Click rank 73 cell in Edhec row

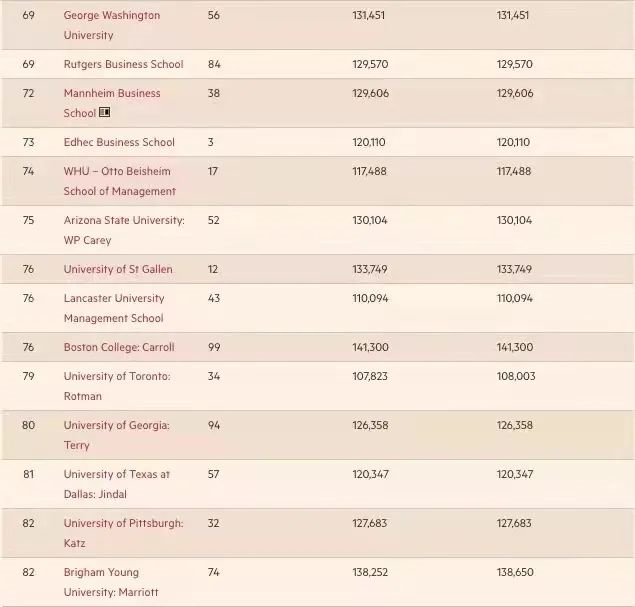pos(28,142)
